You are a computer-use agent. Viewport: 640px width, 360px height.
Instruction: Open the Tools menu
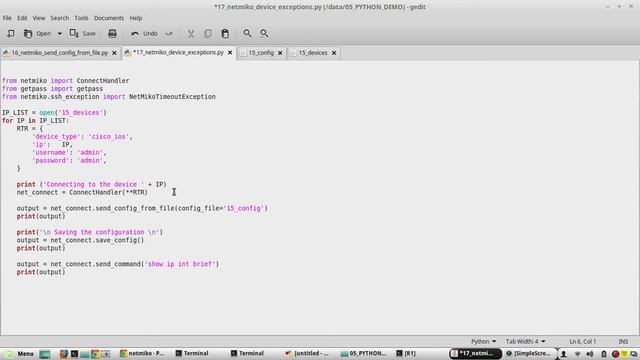[81, 18]
